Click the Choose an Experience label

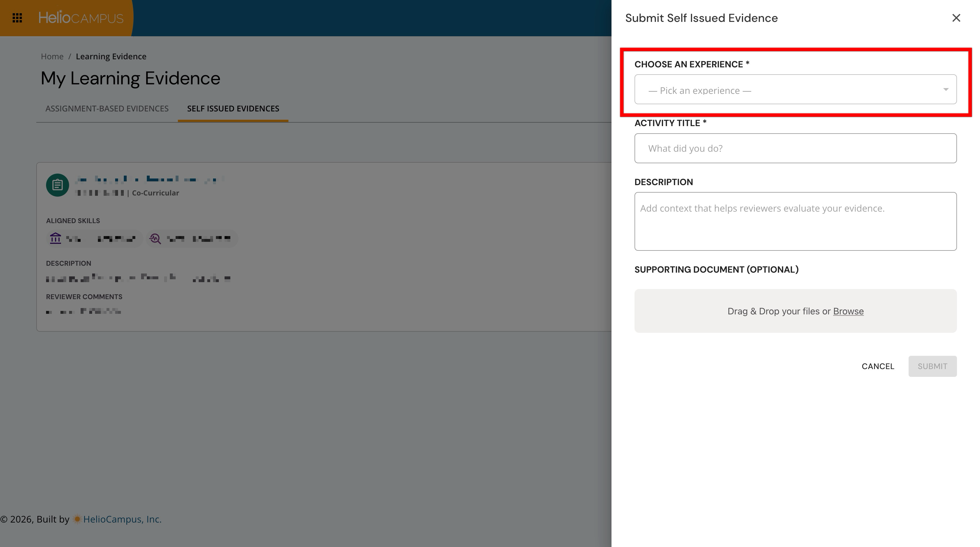(x=692, y=64)
